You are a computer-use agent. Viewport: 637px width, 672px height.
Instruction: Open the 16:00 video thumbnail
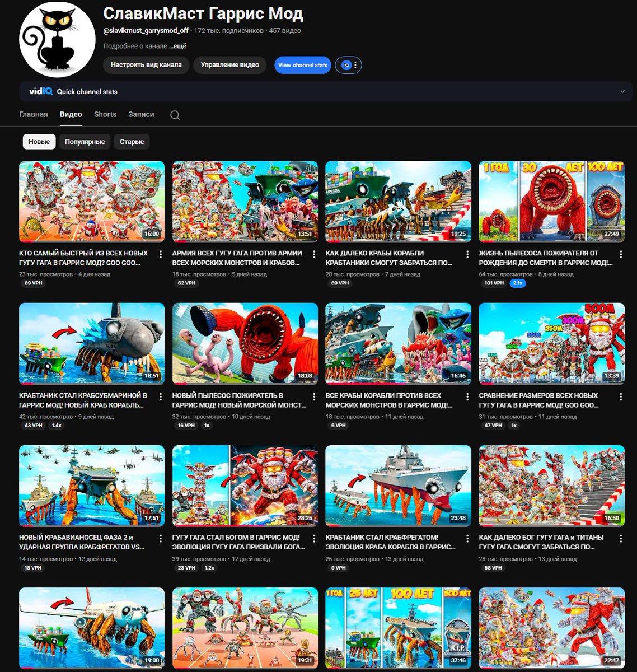pos(92,202)
